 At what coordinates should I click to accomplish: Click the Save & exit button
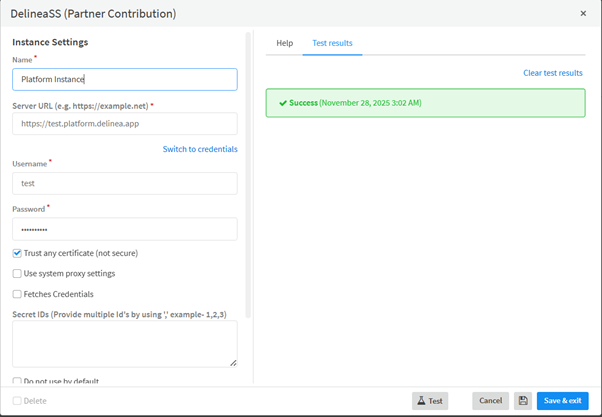click(562, 401)
